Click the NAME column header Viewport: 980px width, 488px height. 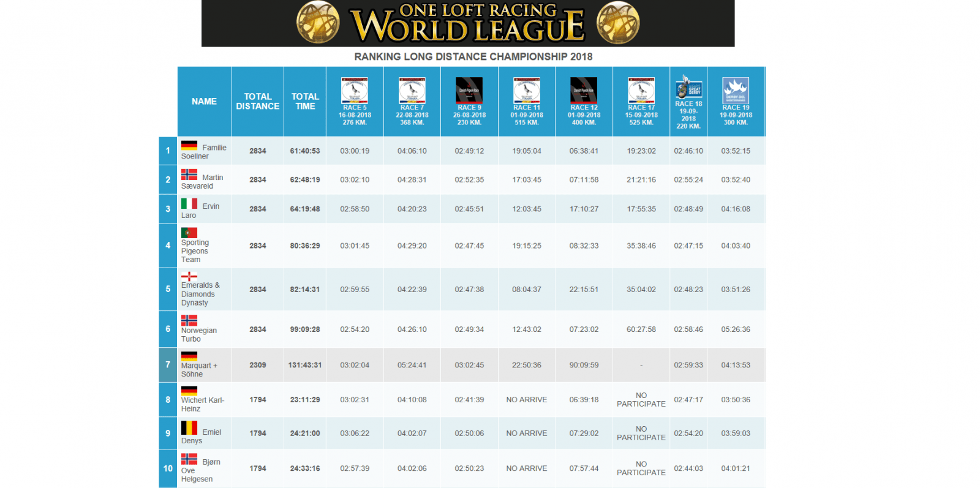pyautogui.click(x=204, y=102)
